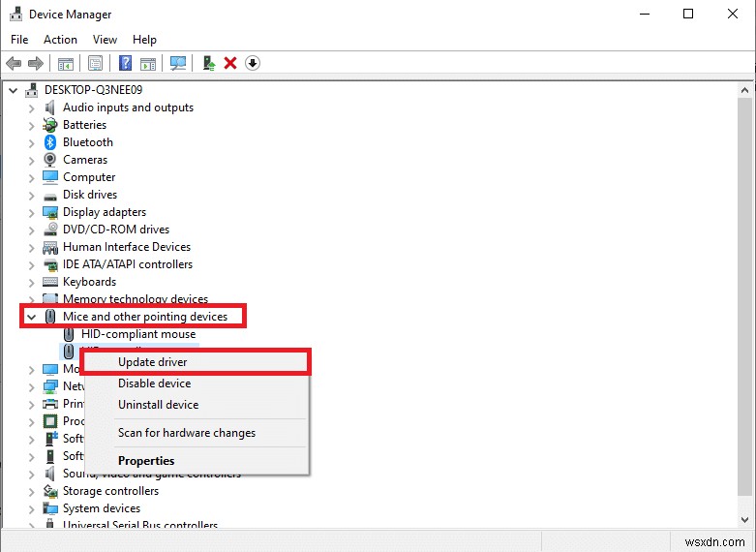Open the Action menu

(x=60, y=40)
